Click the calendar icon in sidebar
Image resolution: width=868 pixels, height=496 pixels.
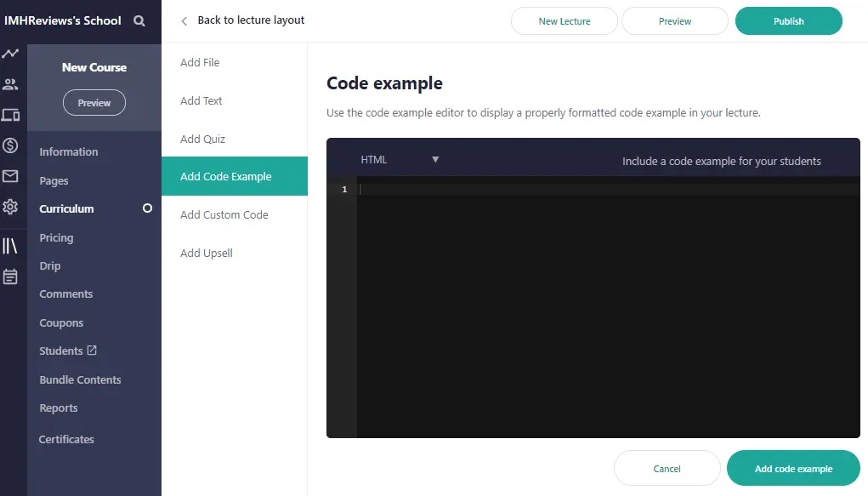(10, 277)
